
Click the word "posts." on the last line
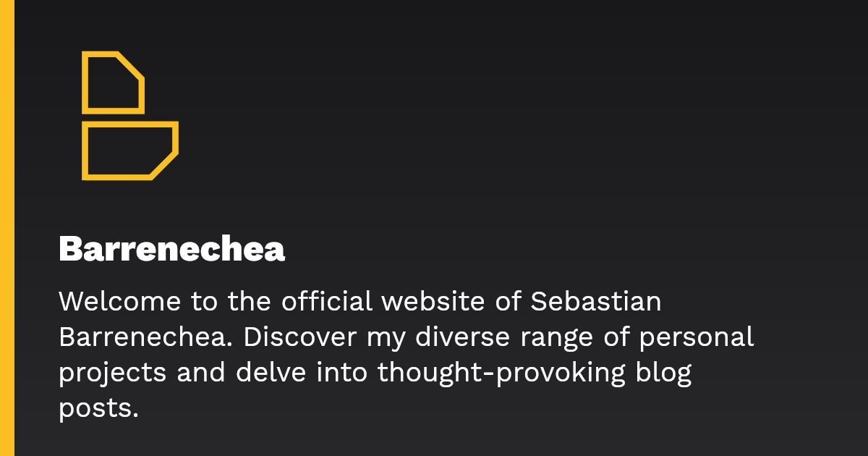98,408
